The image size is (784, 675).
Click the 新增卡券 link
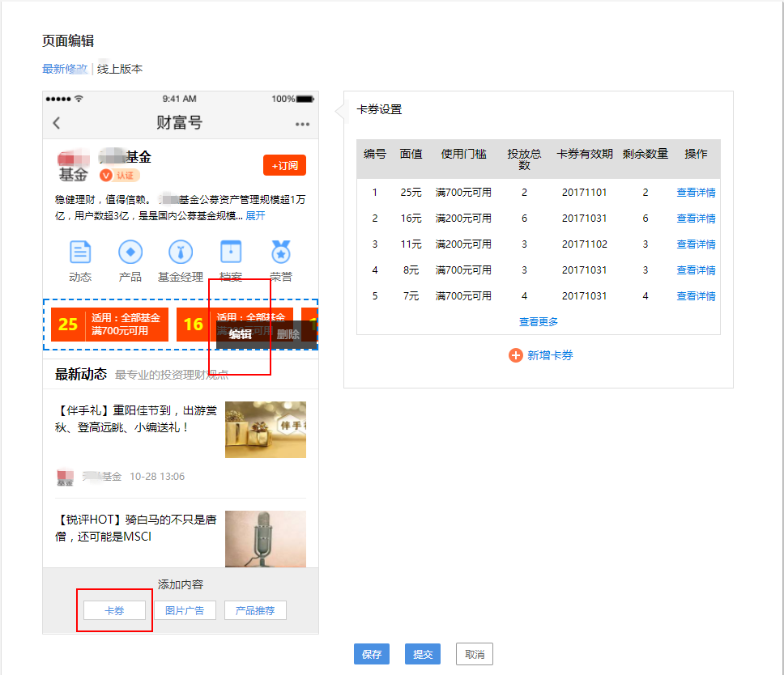(x=550, y=355)
